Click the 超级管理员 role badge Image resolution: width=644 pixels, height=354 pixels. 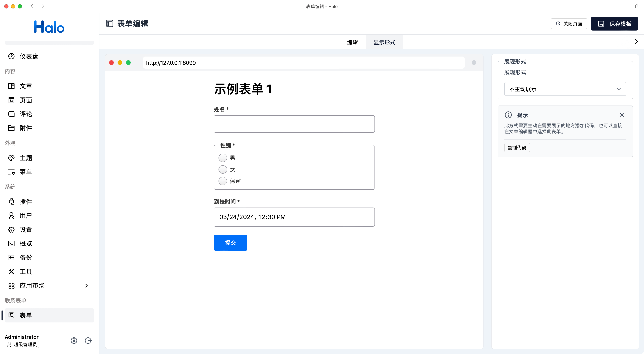[x=22, y=344]
